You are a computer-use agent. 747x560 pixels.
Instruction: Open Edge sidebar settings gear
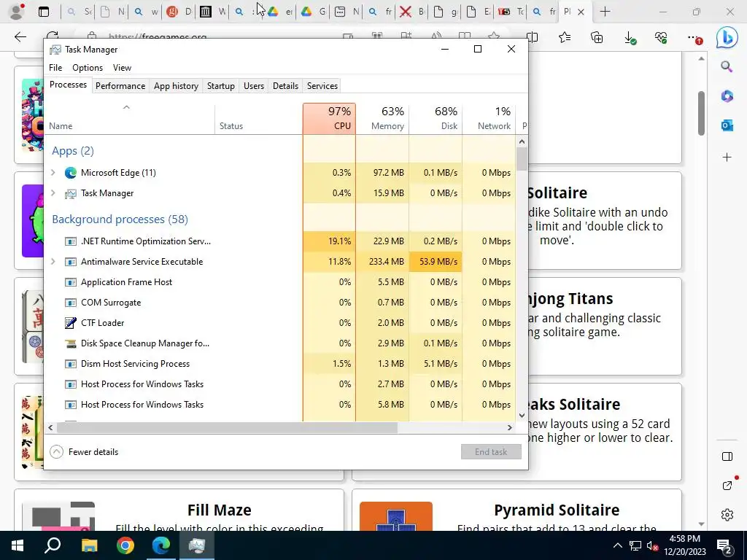click(727, 514)
